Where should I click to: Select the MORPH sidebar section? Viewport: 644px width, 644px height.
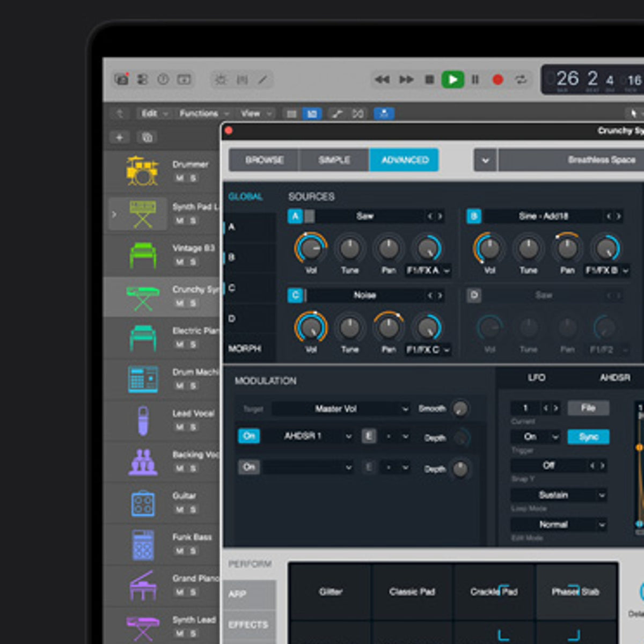(x=245, y=349)
